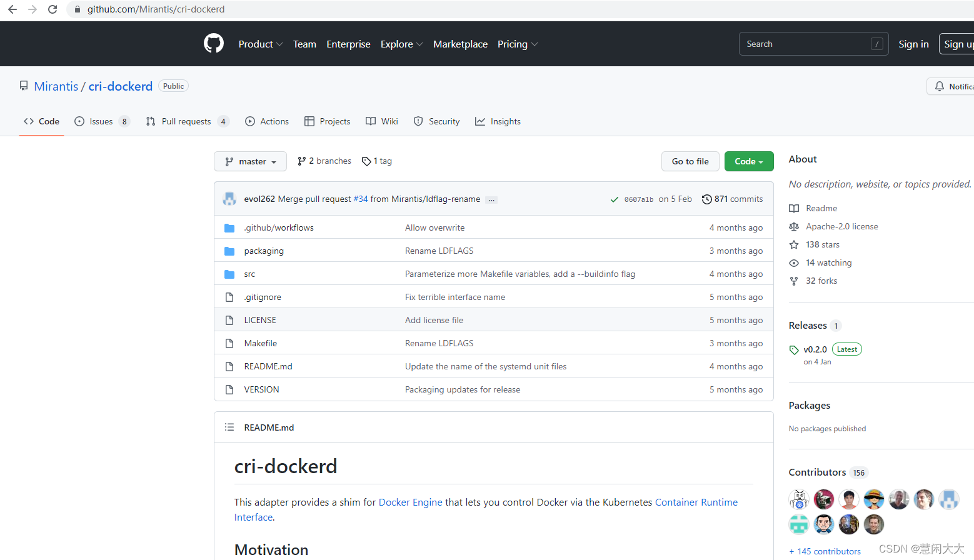This screenshot has height=560, width=974.
Task: Click the repository book icon beside Mirantis
Action: click(24, 86)
